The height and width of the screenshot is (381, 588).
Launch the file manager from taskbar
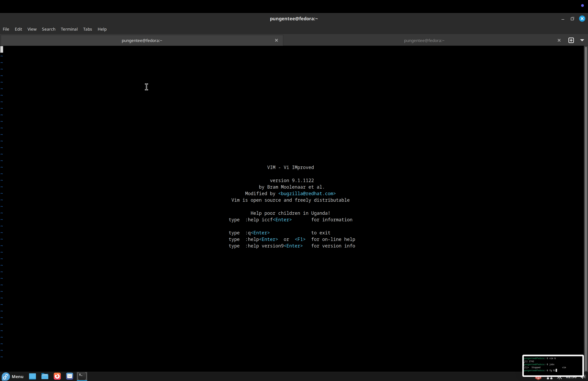45,376
